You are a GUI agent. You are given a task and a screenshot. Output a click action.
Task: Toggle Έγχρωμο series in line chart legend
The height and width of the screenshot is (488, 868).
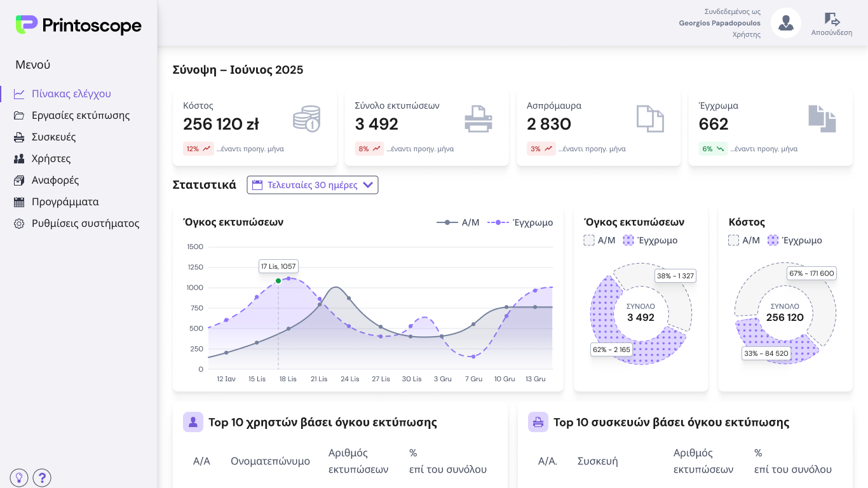pos(520,222)
